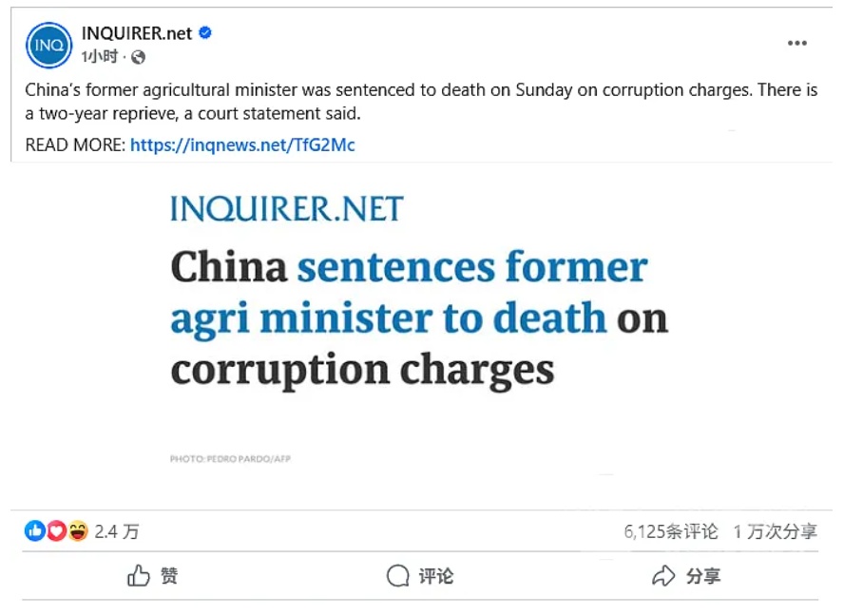View the 1万次分享 shares count
844x616 pixels.
775,531
